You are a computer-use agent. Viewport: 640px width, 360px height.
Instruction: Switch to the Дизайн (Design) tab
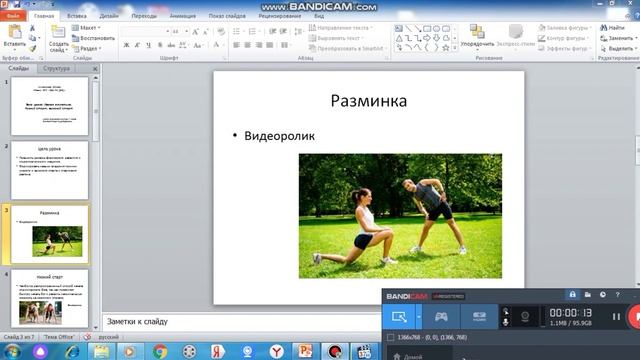pyautogui.click(x=109, y=16)
